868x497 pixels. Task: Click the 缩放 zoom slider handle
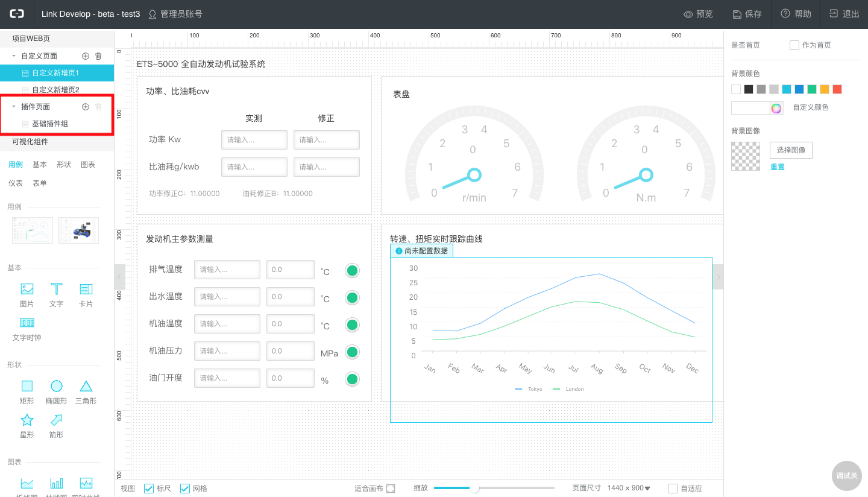[474, 488]
